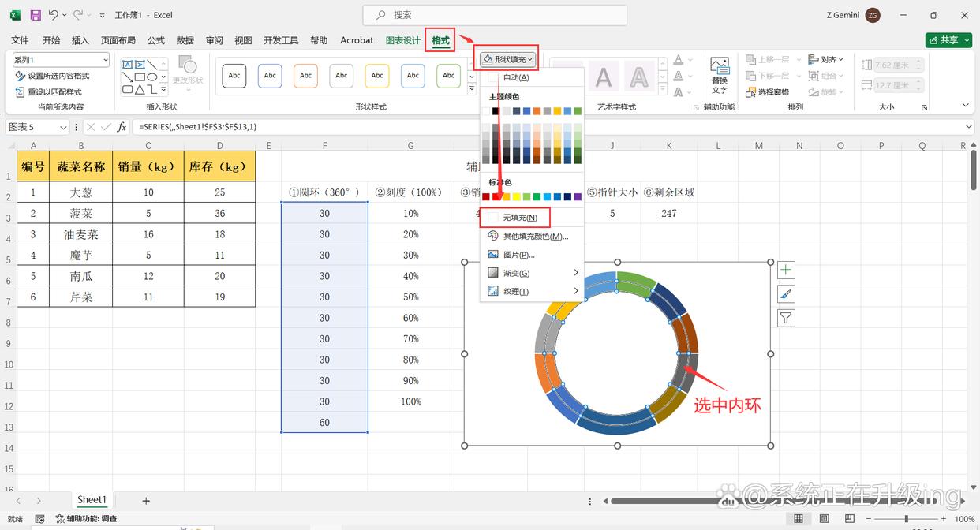Click the vertical scrollbar thumb
This screenshot has height=530, width=980.
pos(973,169)
